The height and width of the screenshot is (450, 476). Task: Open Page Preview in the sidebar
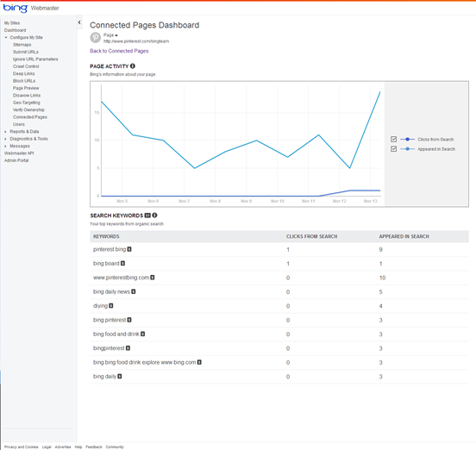point(26,88)
